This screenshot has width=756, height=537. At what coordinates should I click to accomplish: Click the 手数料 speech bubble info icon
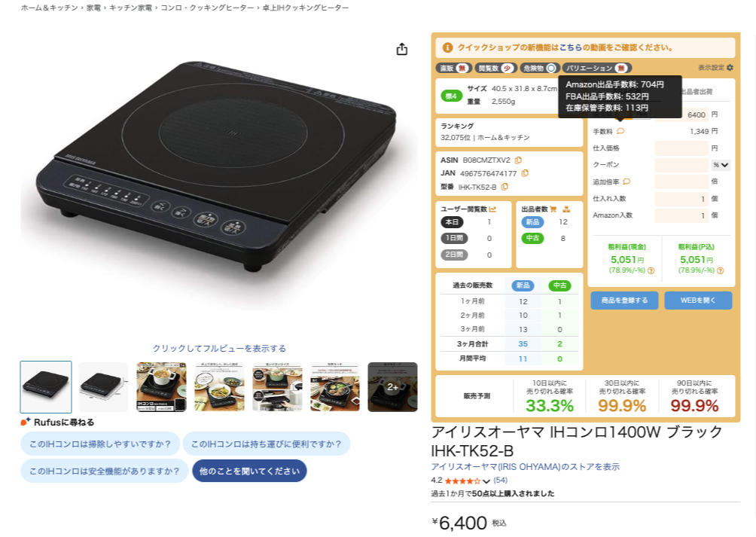pos(620,131)
